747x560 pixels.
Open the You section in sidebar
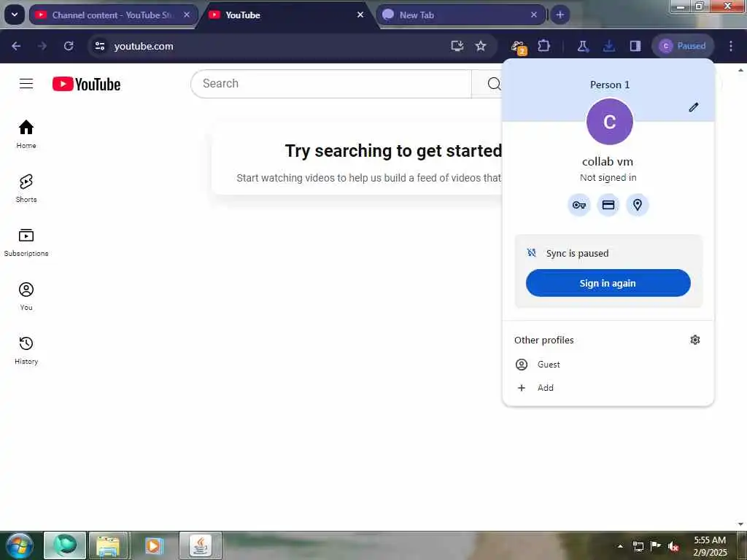pos(26,296)
